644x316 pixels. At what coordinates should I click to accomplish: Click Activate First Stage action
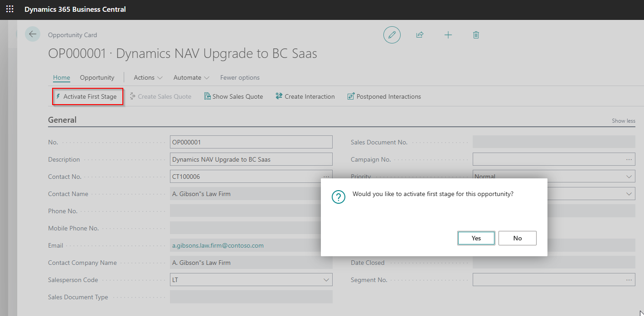[87, 96]
